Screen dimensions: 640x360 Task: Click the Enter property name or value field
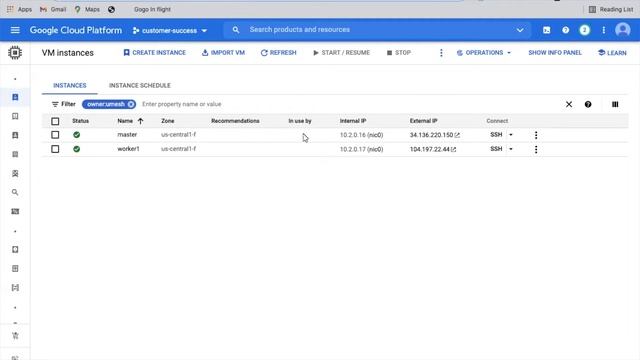click(x=182, y=104)
